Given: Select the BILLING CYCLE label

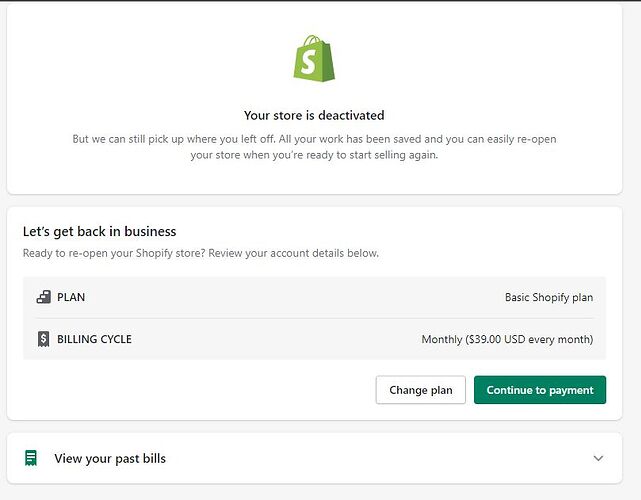Looking at the screenshot, I should click(x=94, y=339).
